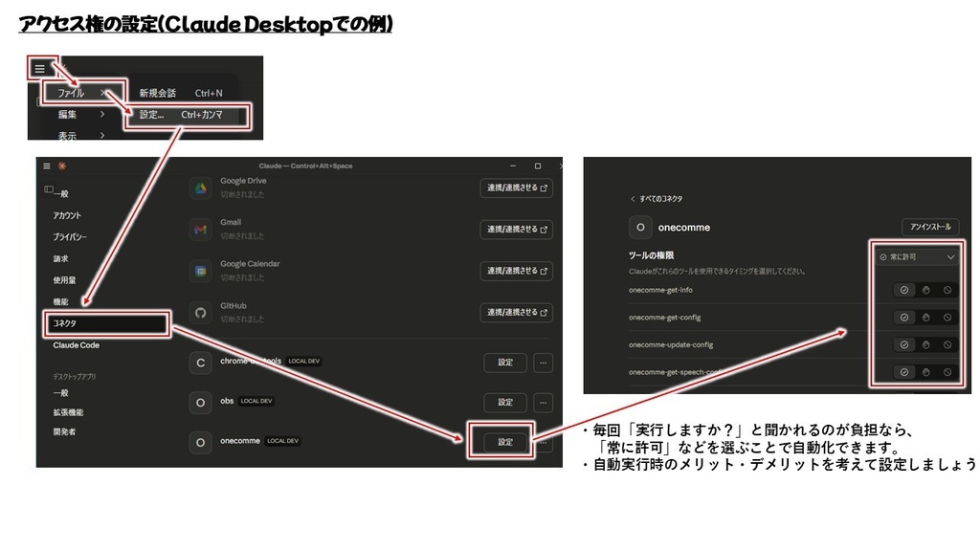The height and width of the screenshot is (551, 980).
Task: Click the Gmail icon in the connector list
Action: click(201, 228)
